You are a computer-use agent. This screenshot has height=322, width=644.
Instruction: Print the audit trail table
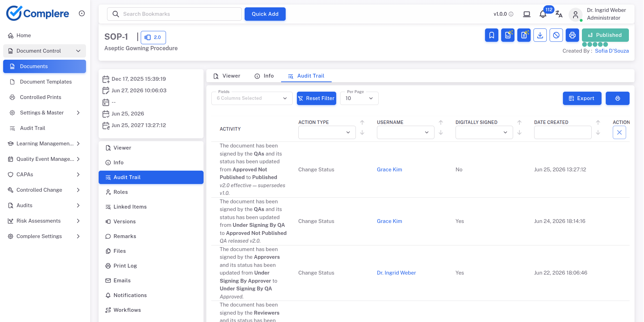(x=618, y=98)
